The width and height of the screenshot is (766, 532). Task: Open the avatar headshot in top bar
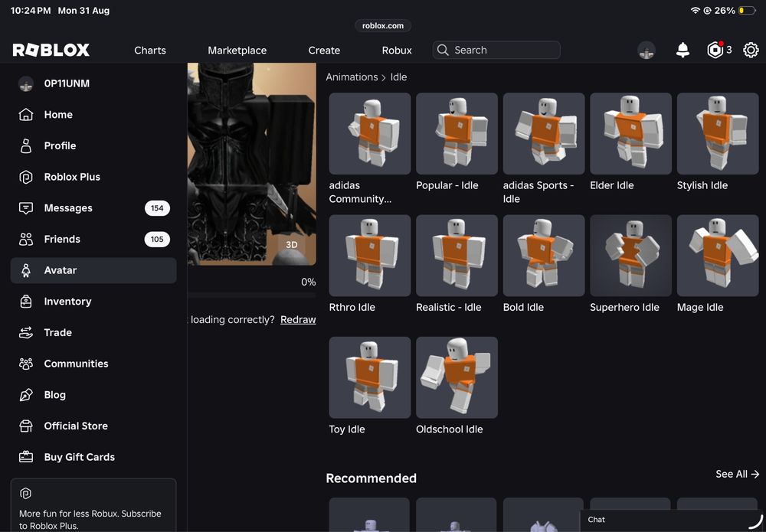[x=647, y=50]
